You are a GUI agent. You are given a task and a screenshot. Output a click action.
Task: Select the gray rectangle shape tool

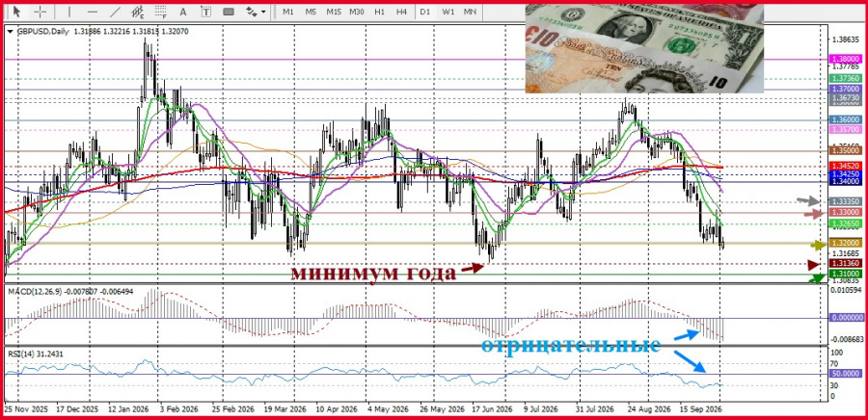point(228,12)
